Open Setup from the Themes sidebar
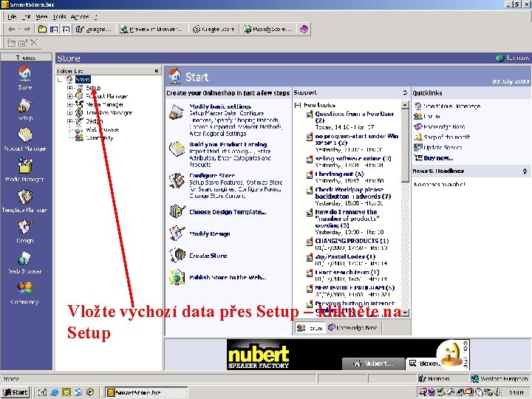Viewport: 532px width, 399px height. [x=25, y=109]
